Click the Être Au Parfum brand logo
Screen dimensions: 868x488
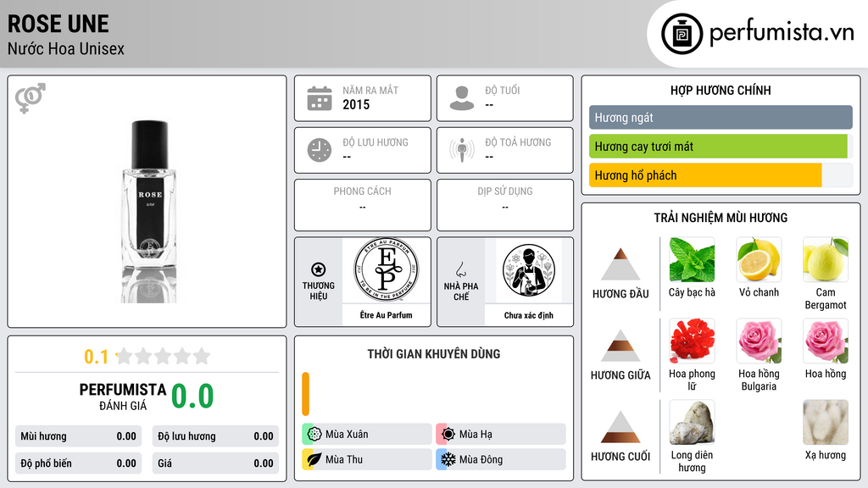click(387, 270)
